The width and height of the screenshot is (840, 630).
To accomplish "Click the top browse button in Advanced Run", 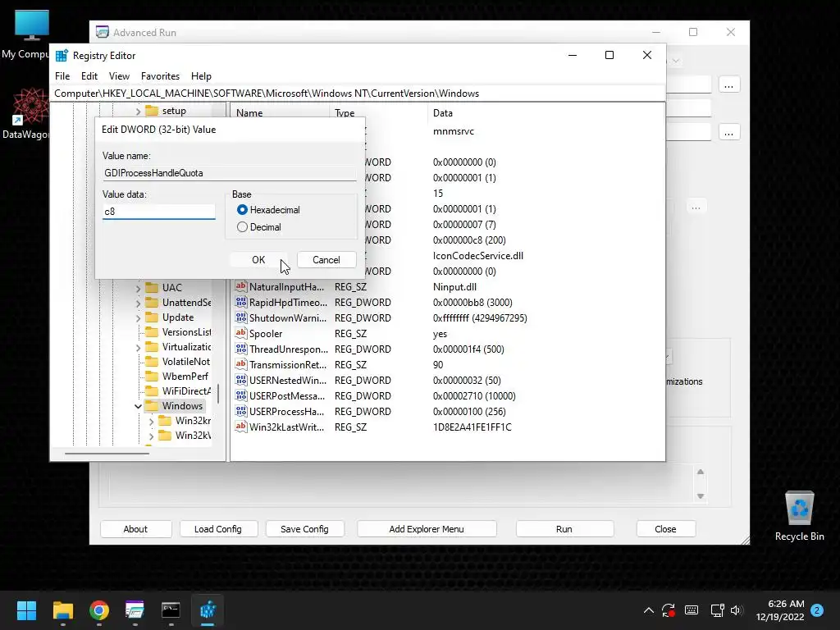I will tap(729, 85).
